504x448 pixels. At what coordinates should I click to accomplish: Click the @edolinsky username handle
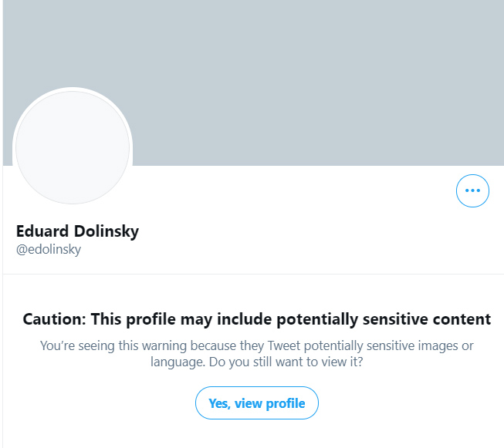(x=49, y=250)
